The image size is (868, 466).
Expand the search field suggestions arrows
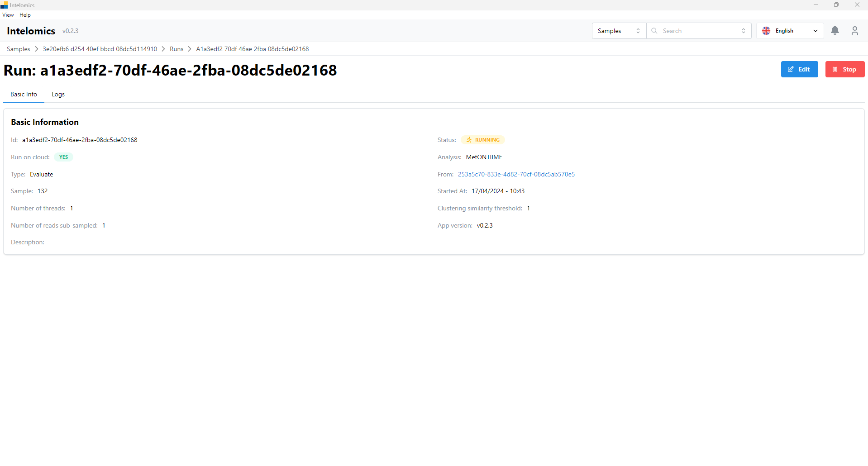point(743,31)
